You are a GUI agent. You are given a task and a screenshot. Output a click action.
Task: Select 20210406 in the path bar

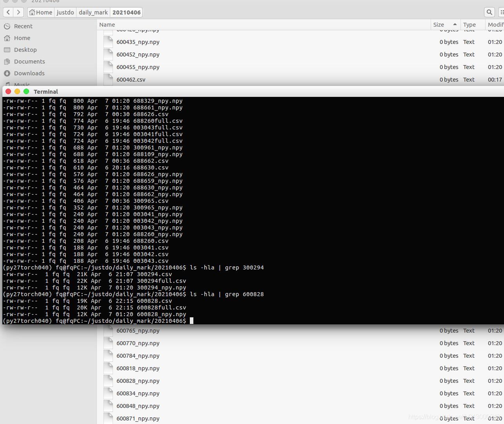[x=126, y=12]
